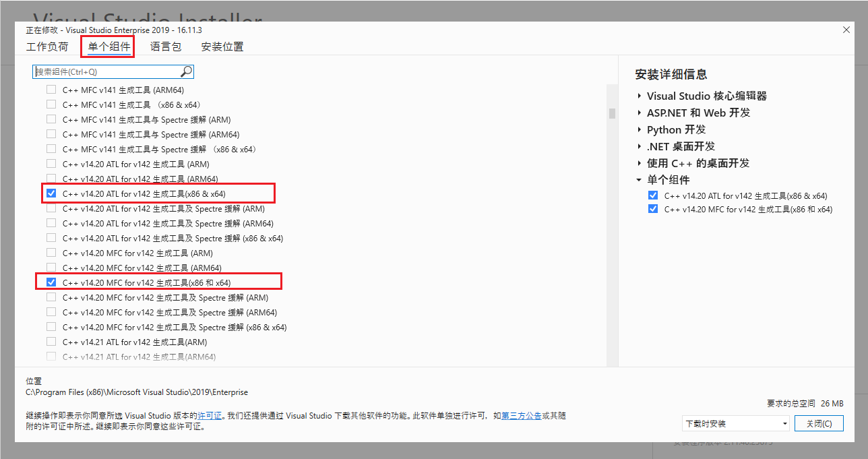Check v14.20 MFC v142 Spectre 缓解 (ARM64)
Screen dimensions: 868x459
coord(51,312)
